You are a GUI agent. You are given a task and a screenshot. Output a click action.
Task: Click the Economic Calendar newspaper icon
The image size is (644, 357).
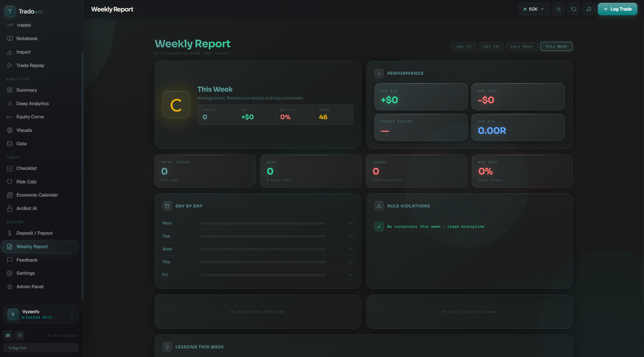tap(10, 195)
